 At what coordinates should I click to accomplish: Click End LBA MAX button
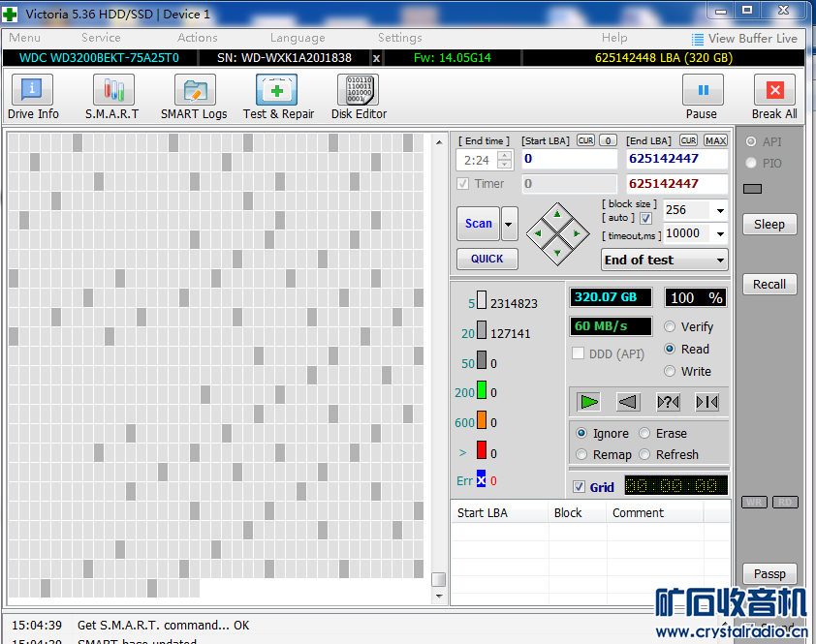click(x=715, y=140)
